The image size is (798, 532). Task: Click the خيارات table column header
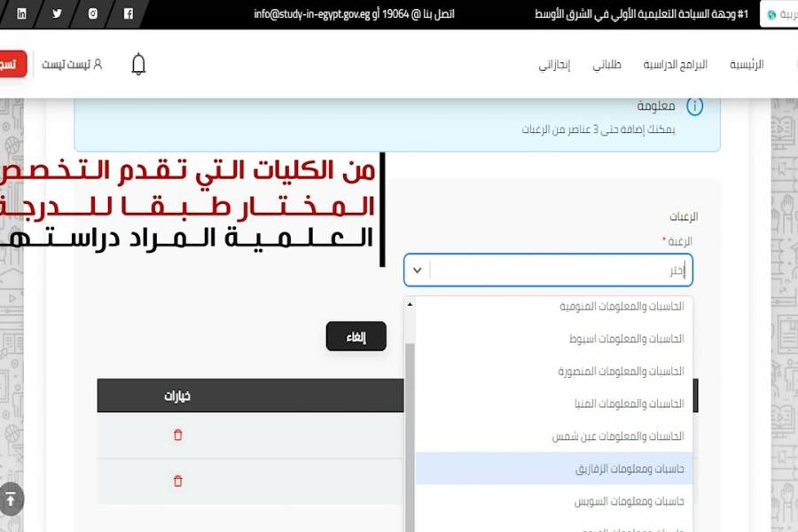177,396
